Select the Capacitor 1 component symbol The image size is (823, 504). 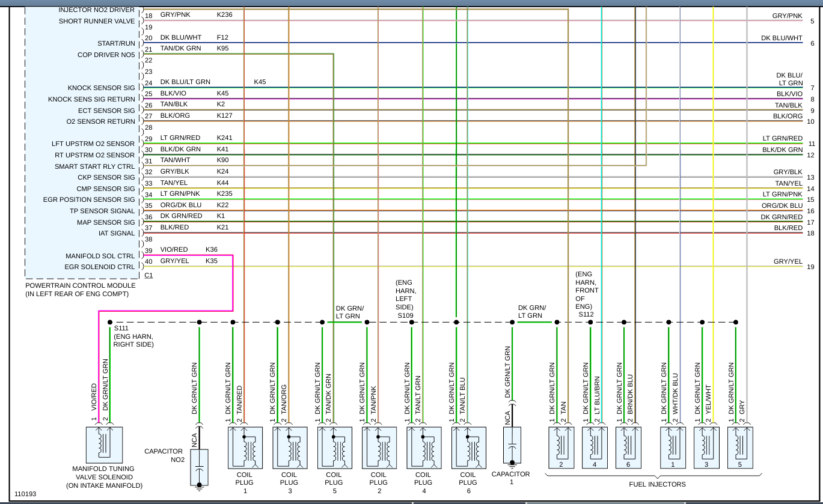click(512, 445)
